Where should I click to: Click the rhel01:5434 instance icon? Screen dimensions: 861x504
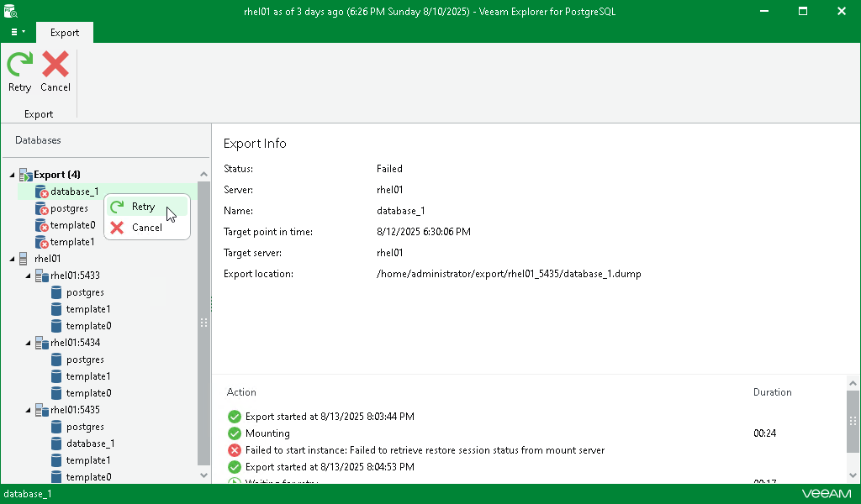(x=42, y=343)
